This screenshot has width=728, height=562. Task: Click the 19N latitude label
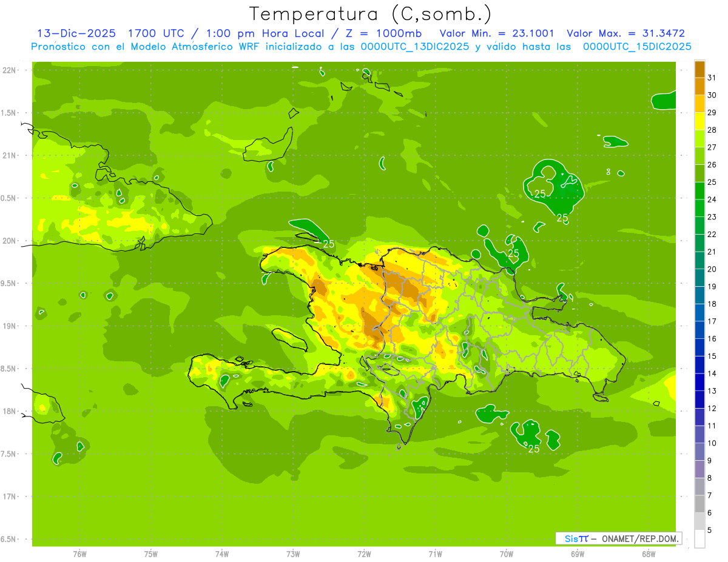tap(10, 326)
